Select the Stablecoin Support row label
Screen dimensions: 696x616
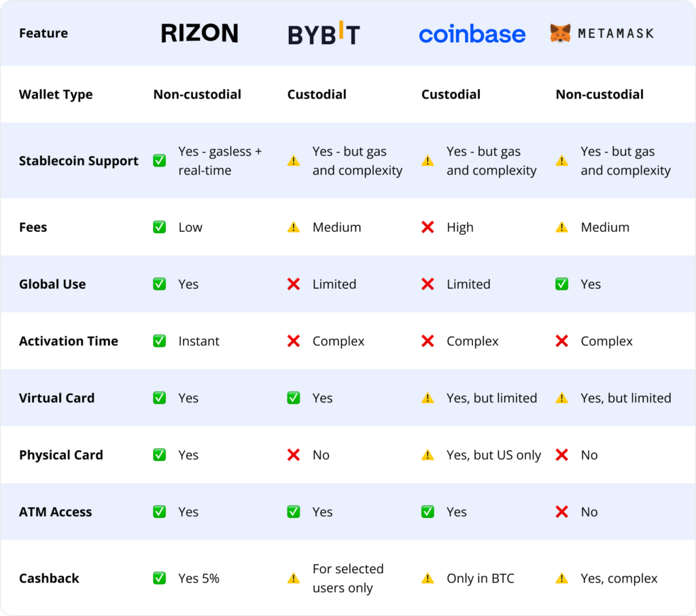[79, 161]
